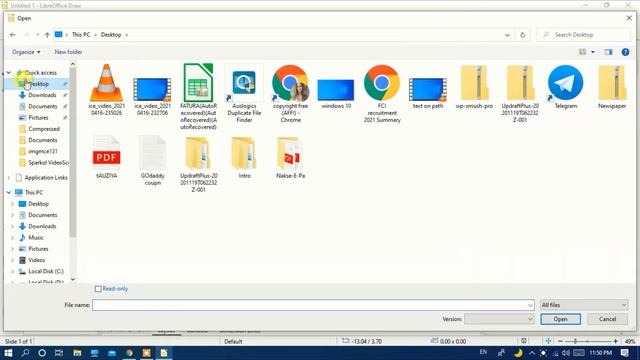
Task: Select FCI recruitment 2021 Summary file
Action: click(382, 93)
